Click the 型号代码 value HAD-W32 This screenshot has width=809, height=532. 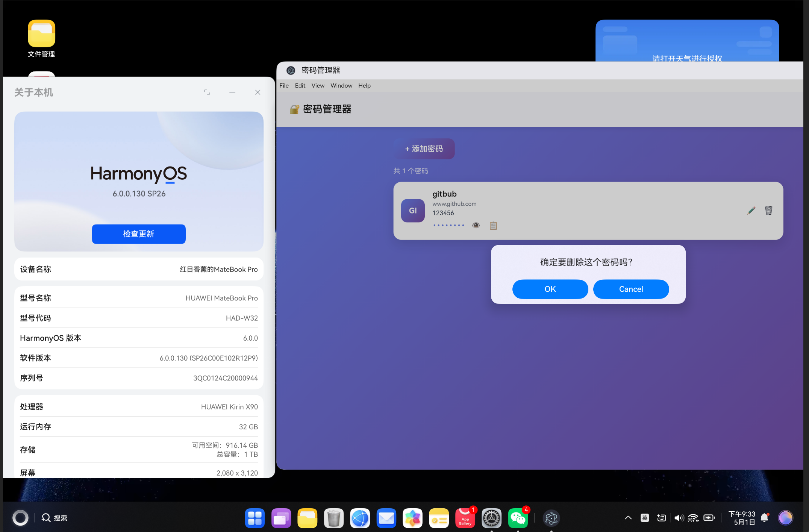click(242, 318)
